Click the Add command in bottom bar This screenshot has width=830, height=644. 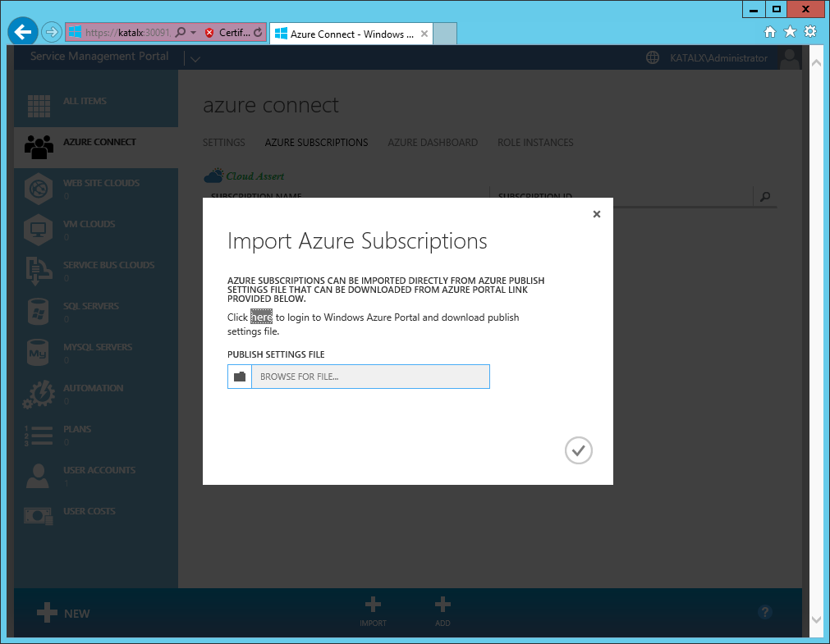(443, 612)
